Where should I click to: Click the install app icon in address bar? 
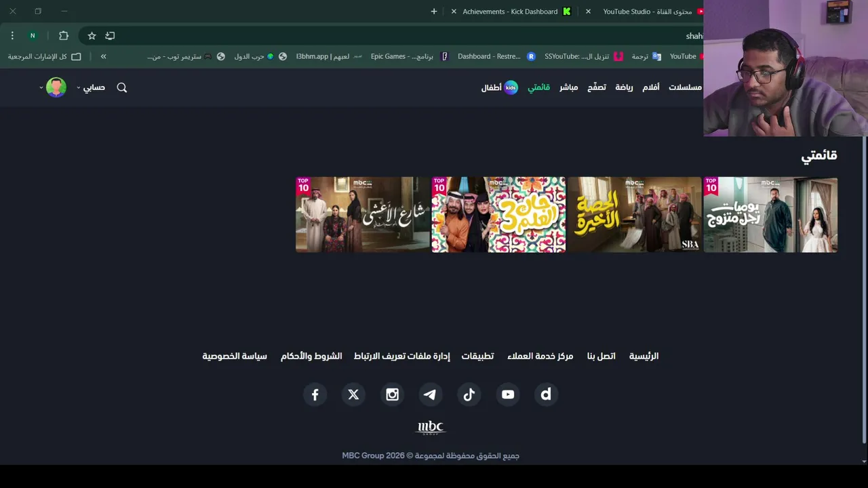(x=110, y=35)
